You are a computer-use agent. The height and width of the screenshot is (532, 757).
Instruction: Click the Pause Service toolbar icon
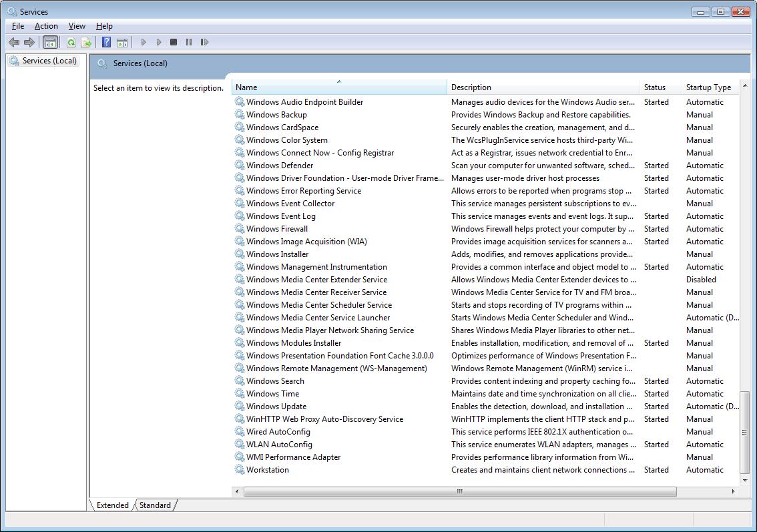click(x=189, y=43)
